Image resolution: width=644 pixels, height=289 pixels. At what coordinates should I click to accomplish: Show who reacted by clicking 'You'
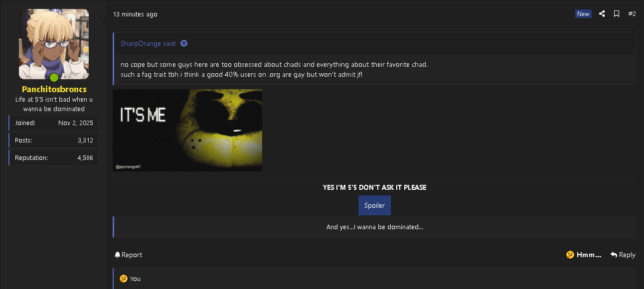[135, 279]
